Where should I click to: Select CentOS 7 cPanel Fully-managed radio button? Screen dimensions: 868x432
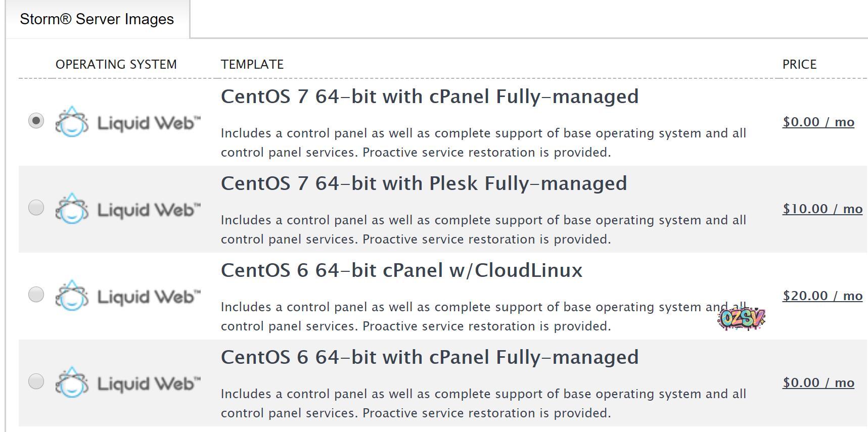click(36, 121)
